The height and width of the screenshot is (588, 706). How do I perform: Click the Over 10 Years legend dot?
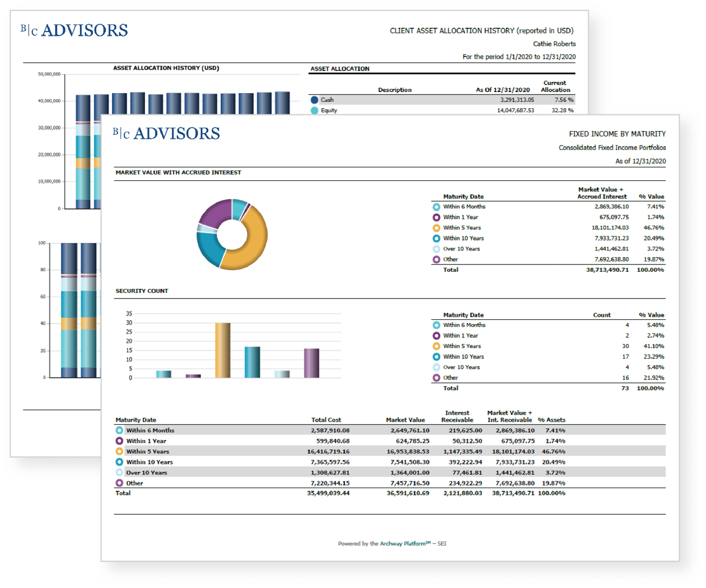click(x=436, y=249)
